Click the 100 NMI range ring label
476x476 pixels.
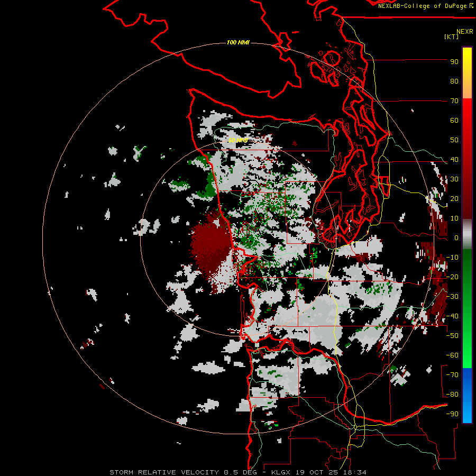[x=238, y=42]
